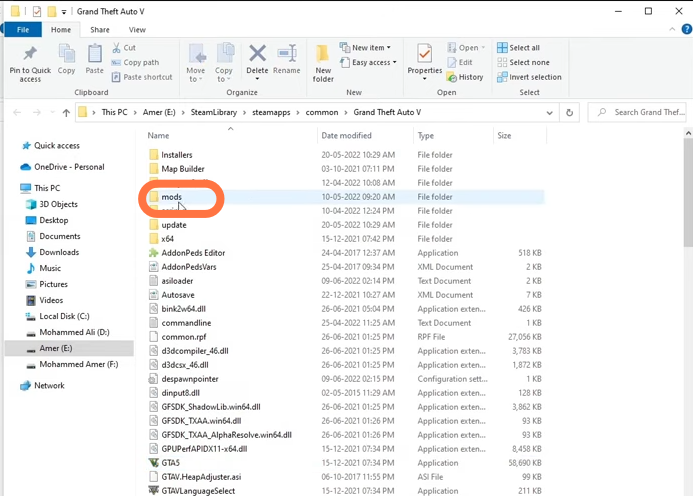Click steamapps breadcrumb in address bar

click(x=271, y=112)
